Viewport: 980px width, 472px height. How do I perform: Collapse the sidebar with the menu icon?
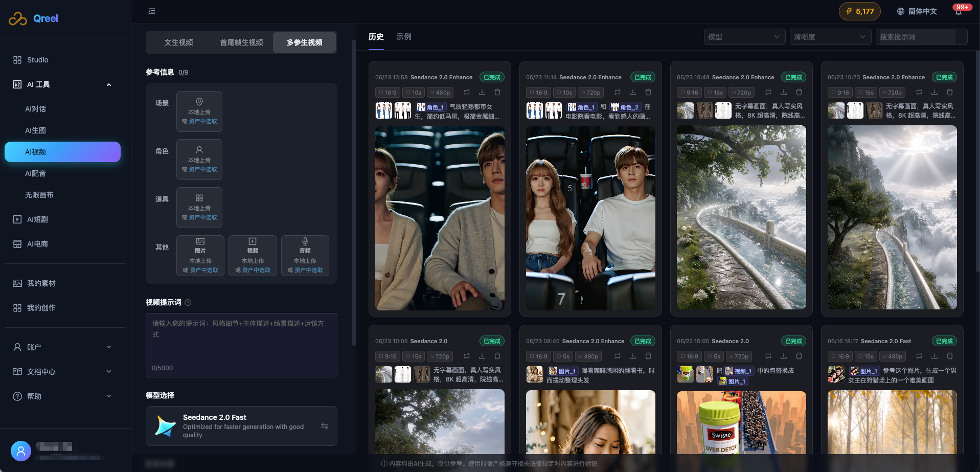[x=152, y=11]
